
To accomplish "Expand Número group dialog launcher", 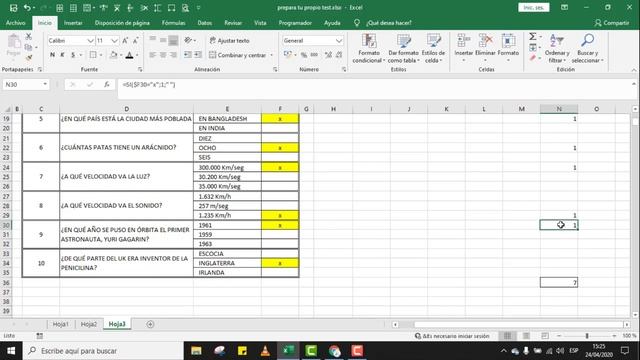I will [344, 69].
